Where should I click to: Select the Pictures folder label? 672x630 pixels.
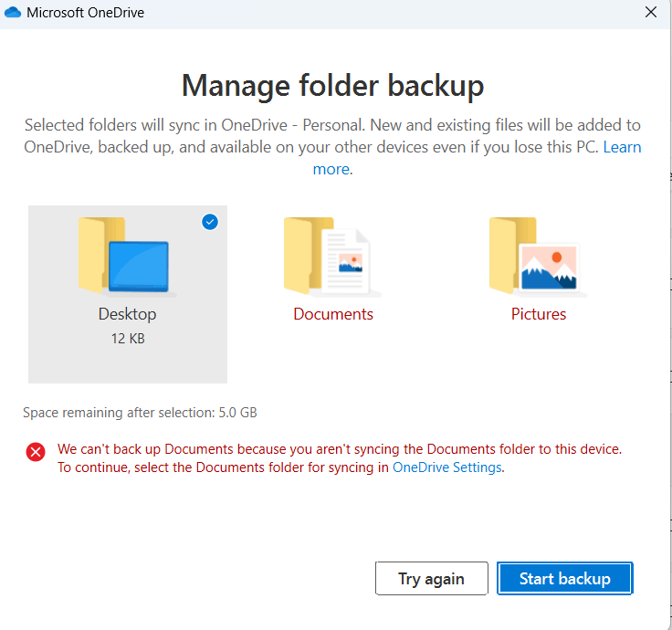(x=539, y=314)
